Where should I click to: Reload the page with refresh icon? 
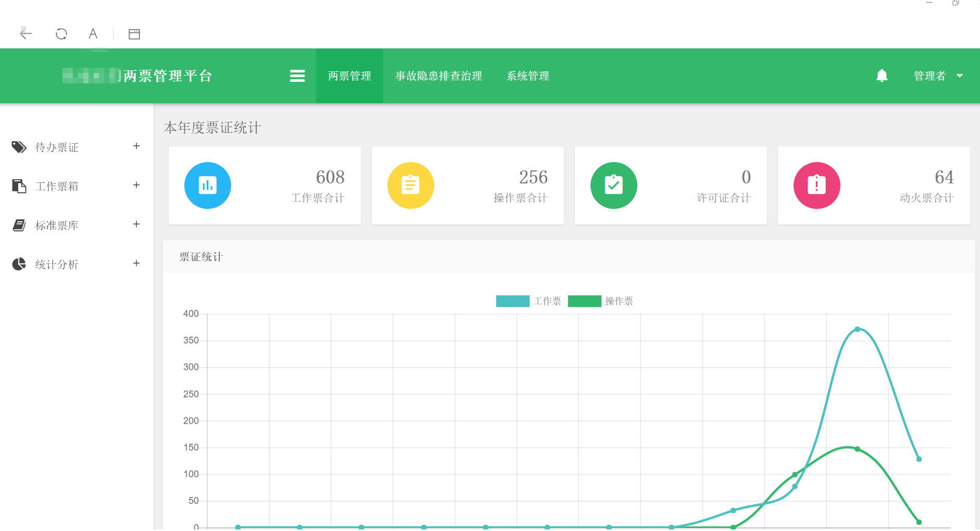click(61, 34)
